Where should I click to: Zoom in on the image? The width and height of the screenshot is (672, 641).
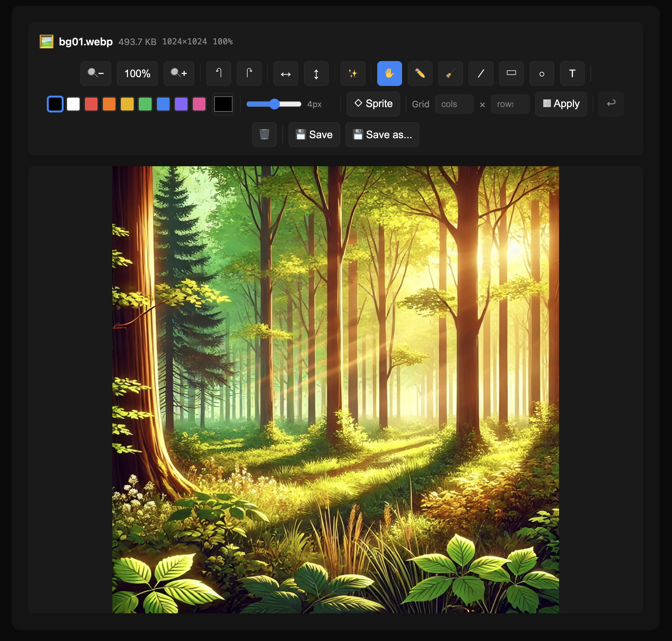[x=179, y=73]
